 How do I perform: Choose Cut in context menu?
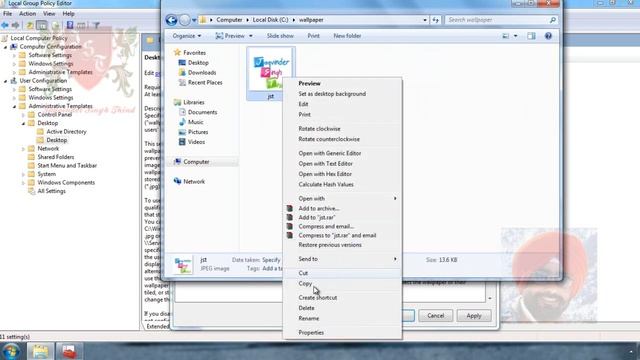303,273
